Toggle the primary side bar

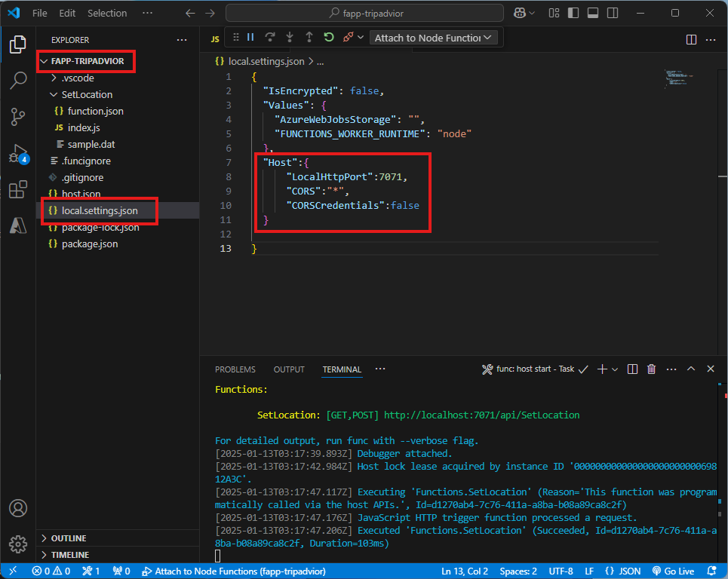coord(573,13)
